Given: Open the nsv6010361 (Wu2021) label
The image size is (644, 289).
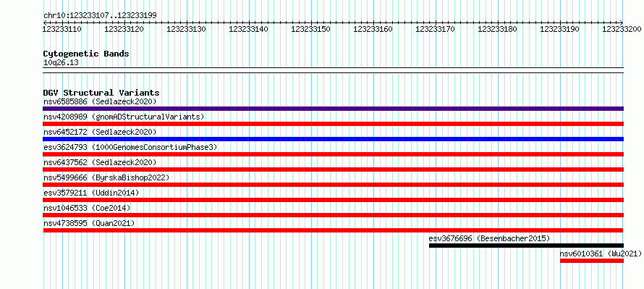Looking at the screenshot, I should coord(601,254).
